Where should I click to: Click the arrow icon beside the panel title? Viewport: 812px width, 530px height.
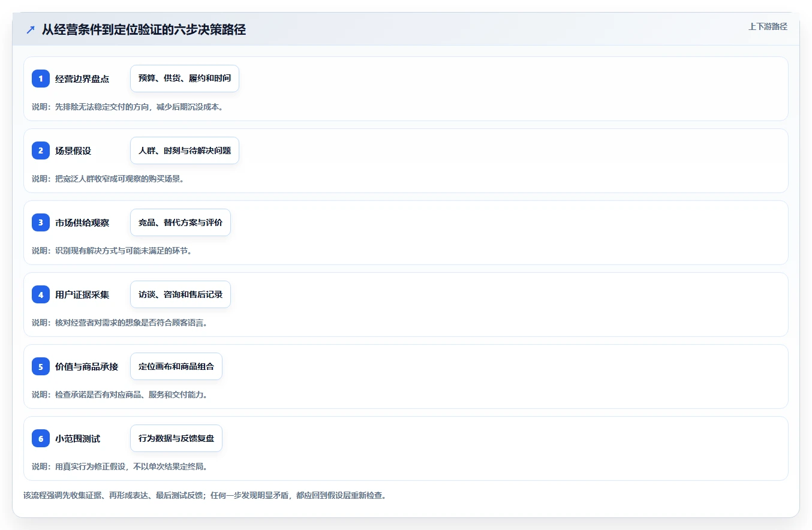[x=31, y=30]
